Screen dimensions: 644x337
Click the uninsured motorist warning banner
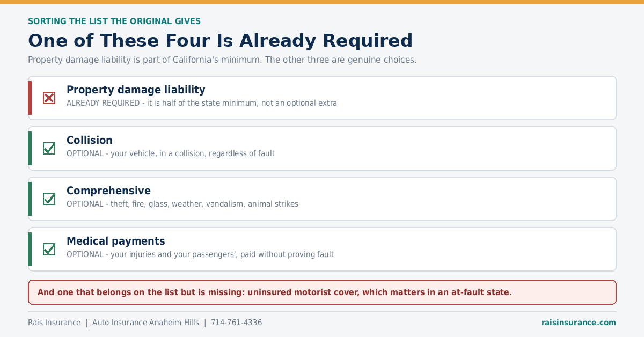coord(322,292)
